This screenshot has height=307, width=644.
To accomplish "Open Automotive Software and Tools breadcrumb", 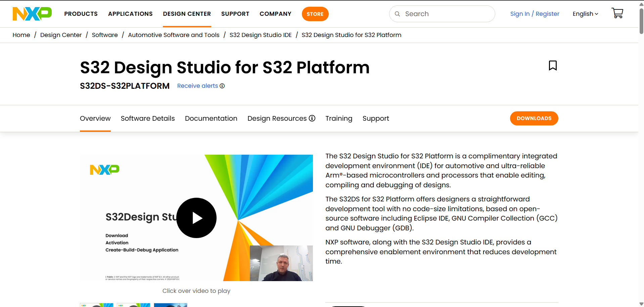I will point(174,35).
